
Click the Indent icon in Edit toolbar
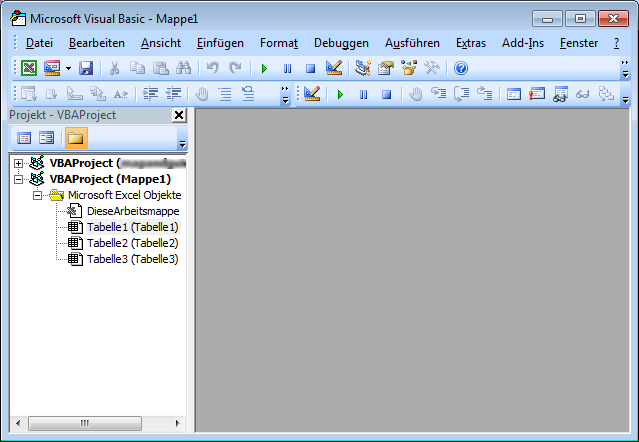[x=150, y=94]
